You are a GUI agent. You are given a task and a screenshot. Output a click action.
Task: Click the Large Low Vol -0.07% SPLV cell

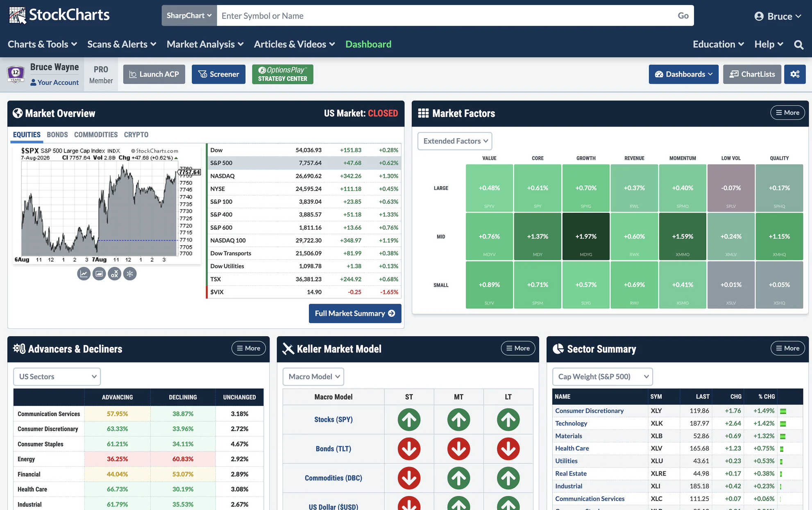[x=731, y=188]
